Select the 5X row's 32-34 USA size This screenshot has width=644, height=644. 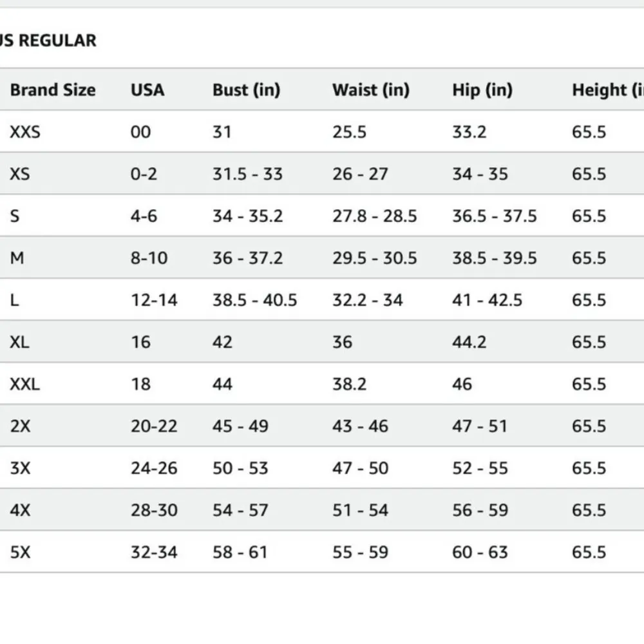click(154, 553)
